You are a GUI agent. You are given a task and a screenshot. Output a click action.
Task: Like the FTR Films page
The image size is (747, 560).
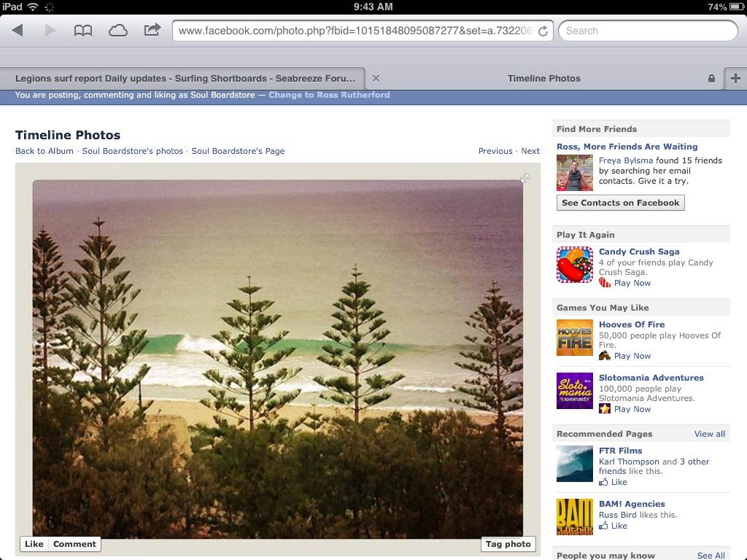click(x=613, y=482)
